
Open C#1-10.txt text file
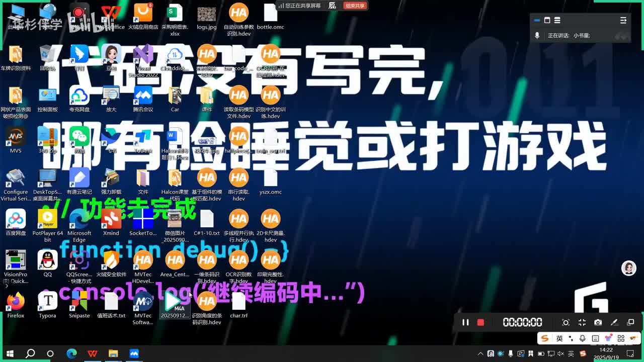(207, 223)
